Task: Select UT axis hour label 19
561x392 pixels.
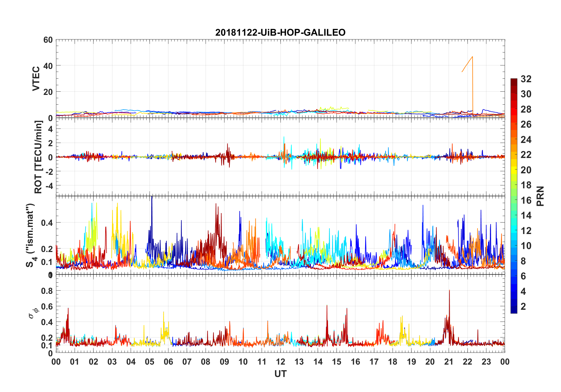Action: coord(411,362)
